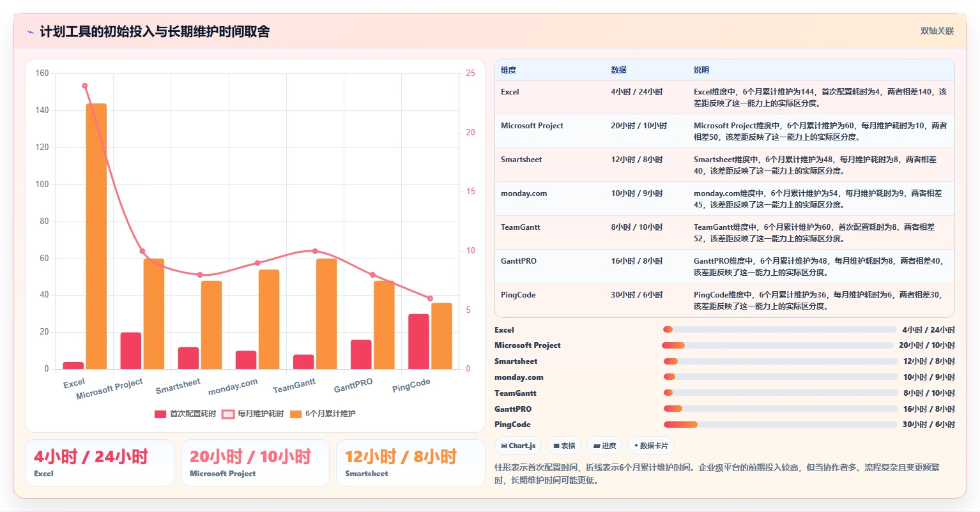Screen dimensions: 980x512
Task: Click the orange Microsoft Project bar
Action: click(x=154, y=313)
